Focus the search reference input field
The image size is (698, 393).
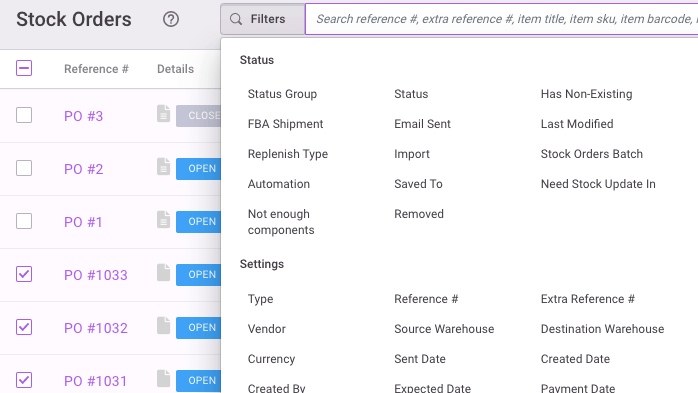pos(502,19)
